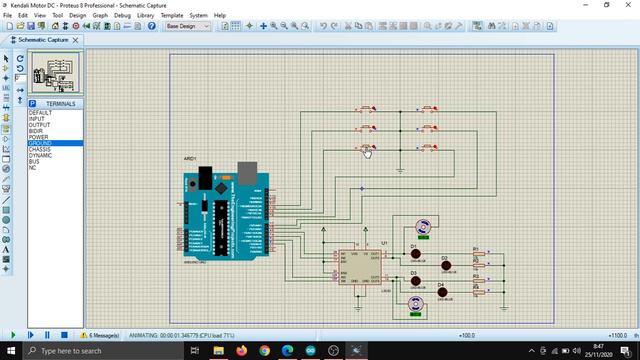Select CHASSIS in the terminals list
The image size is (640, 360).
point(40,149)
